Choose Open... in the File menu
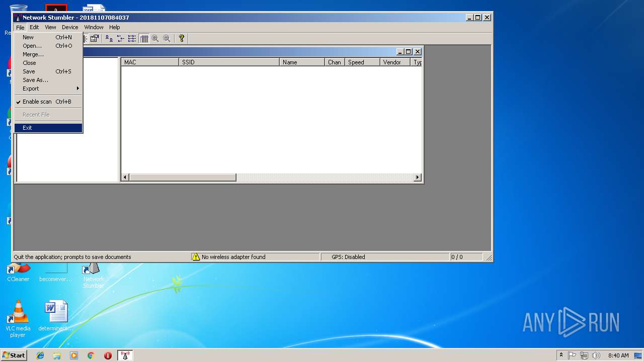Image resolution: width=644 pixels, height=362 pixels. point(48,46)
